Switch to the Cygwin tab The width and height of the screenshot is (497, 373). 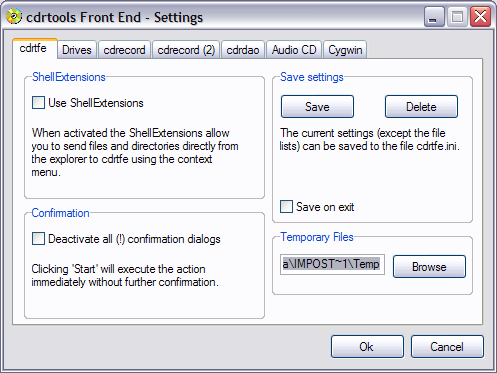345,50
